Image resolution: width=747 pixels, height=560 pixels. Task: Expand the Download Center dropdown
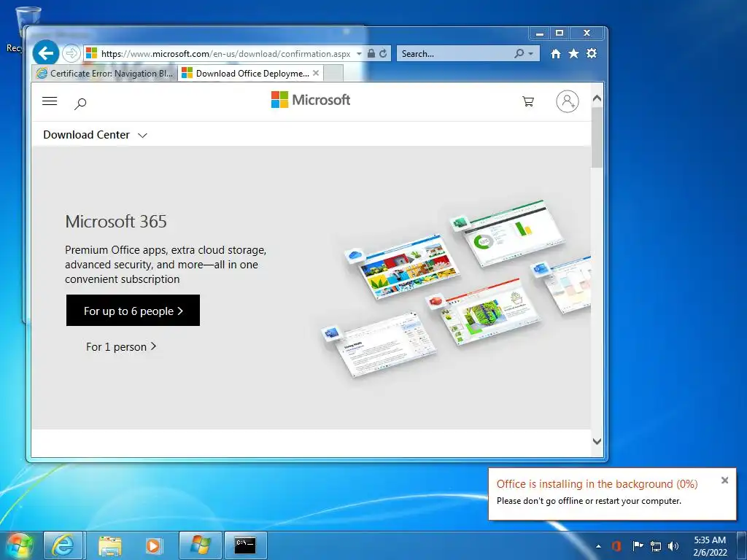click(x=95, y=135)
